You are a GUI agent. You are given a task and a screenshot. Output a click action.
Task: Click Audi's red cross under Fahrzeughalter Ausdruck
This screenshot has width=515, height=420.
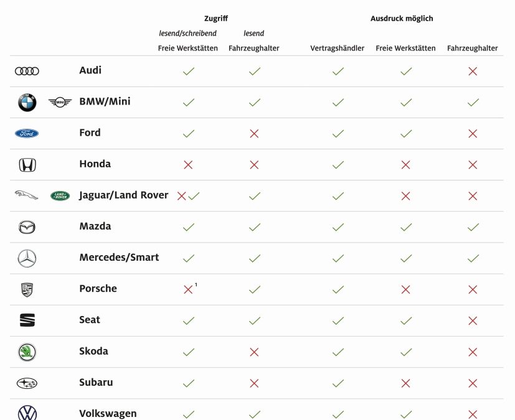click(473, 72)
